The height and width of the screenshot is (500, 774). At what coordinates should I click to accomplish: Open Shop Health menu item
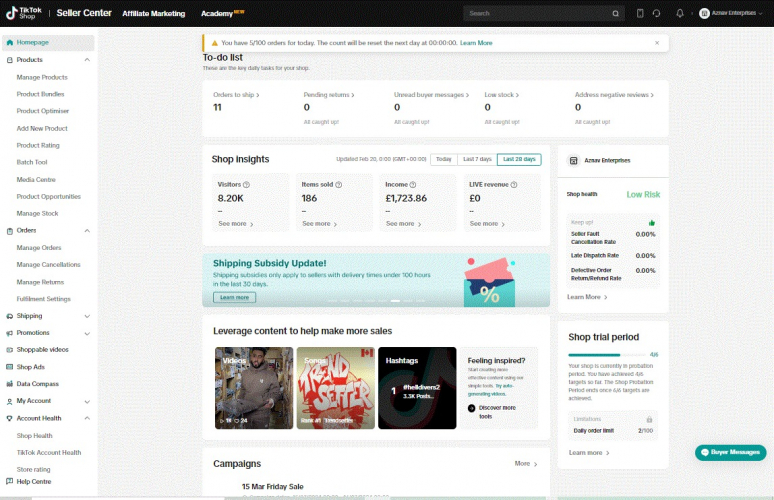pos(35,436)
